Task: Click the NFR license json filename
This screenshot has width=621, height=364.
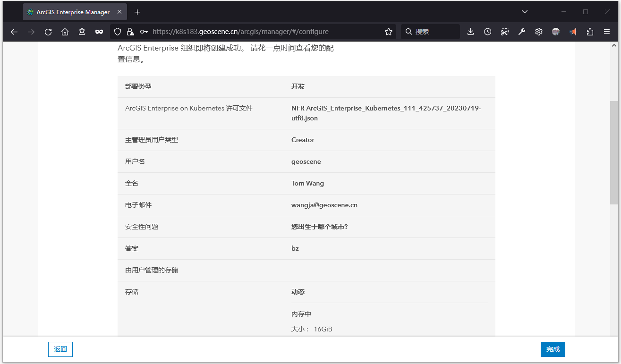Action: [386, 113]
